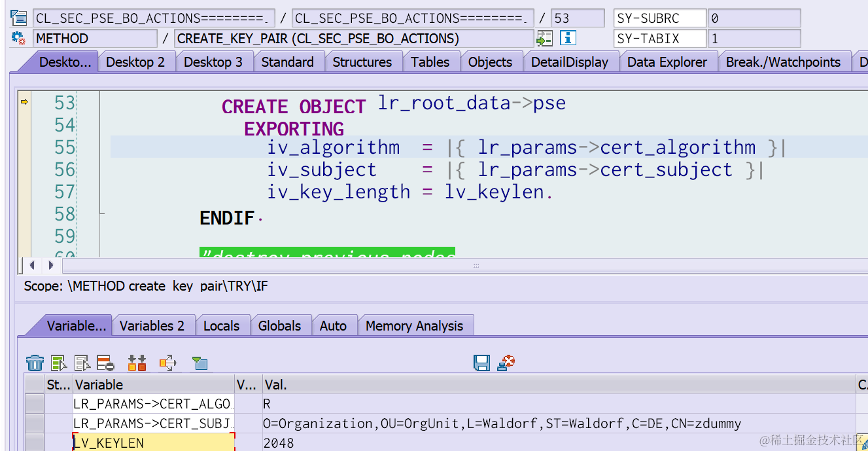The height and width of the screenshot is (451, 868).
Task: Switch to the Desktop 2 tab
Action: [x=135, y=62]
